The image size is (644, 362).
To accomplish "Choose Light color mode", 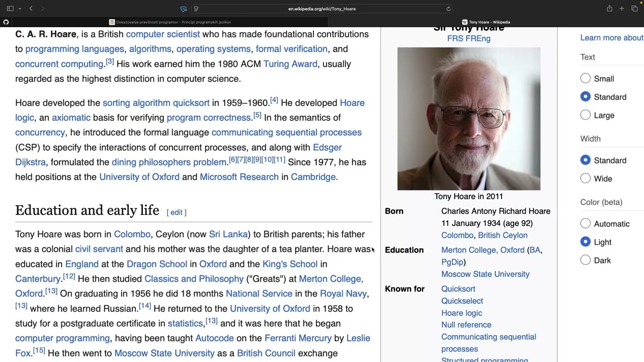I will (x=585, y=242).
